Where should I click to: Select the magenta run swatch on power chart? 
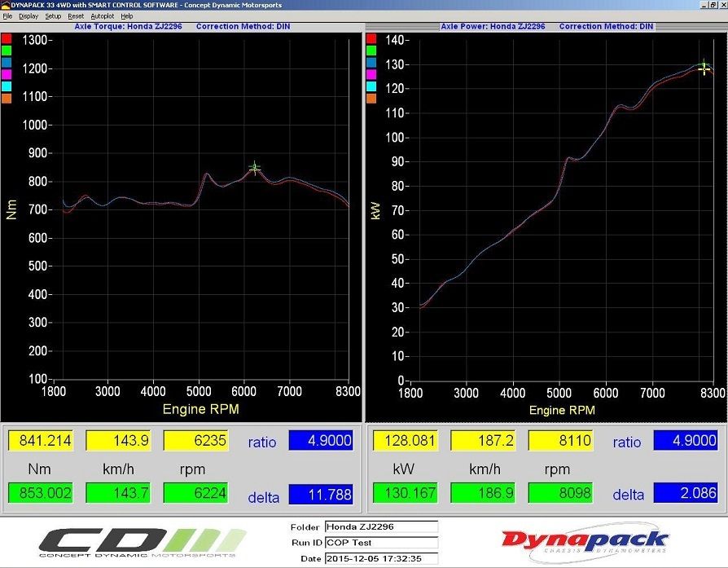(371, 74)
